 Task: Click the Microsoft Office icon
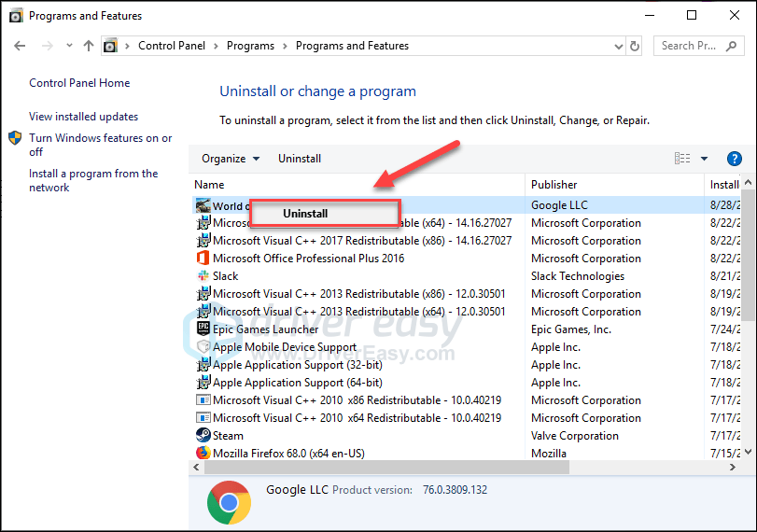(203, 259)
